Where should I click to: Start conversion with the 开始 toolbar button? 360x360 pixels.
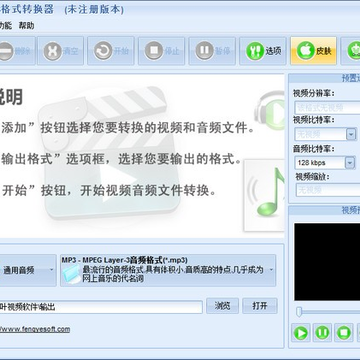(x=111, y=51)
